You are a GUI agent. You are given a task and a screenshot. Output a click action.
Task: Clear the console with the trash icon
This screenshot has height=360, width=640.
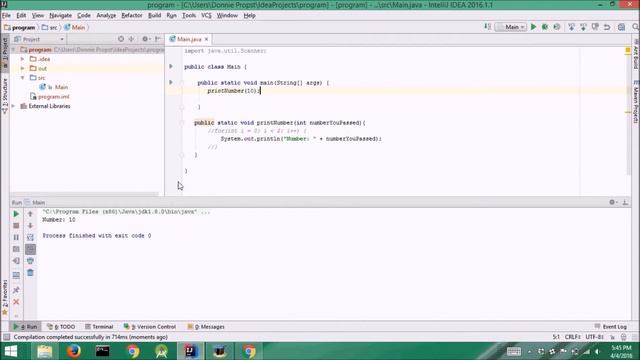[30, 273]
